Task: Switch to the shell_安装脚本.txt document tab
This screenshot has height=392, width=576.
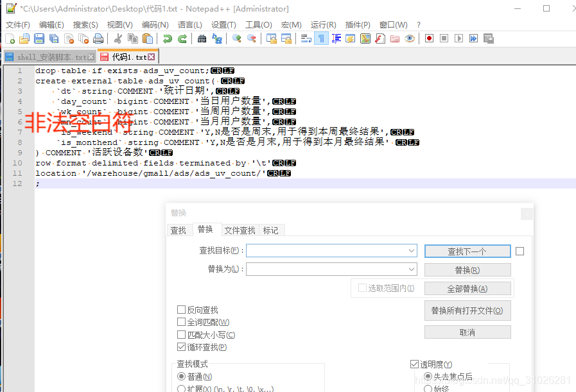Action: (42, 56)
